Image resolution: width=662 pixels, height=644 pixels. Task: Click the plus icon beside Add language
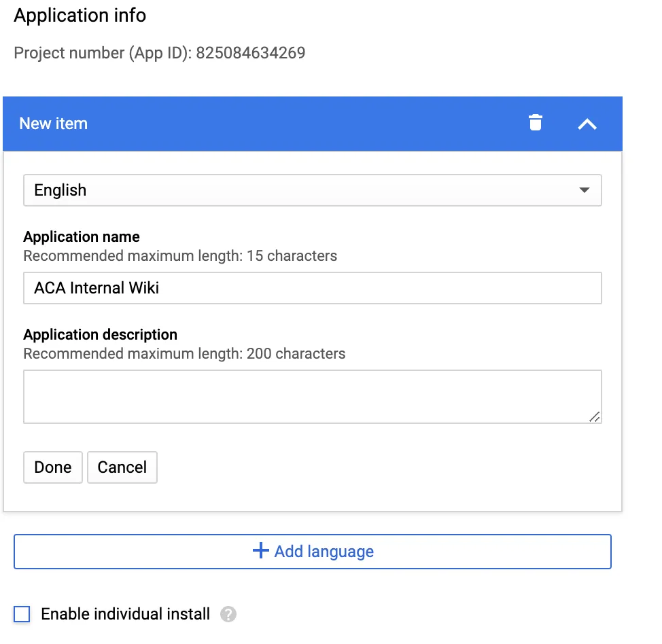(260, 551)
